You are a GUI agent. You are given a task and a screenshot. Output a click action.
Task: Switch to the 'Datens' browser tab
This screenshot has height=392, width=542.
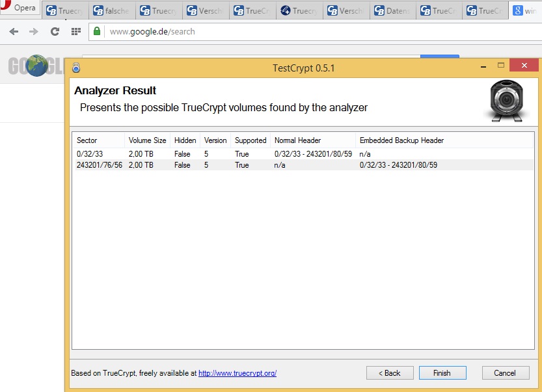[x=392, y=11]
